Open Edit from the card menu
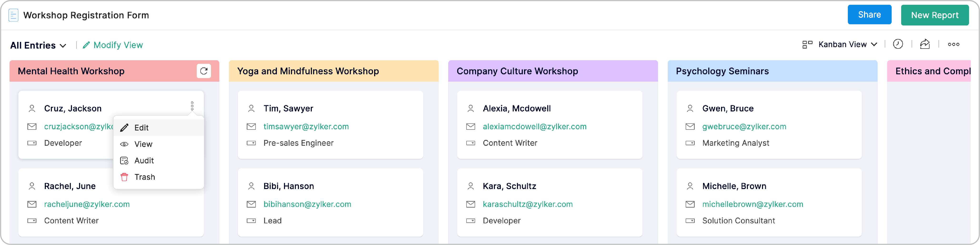Screen dimensions: 980x245 [141, 127]
